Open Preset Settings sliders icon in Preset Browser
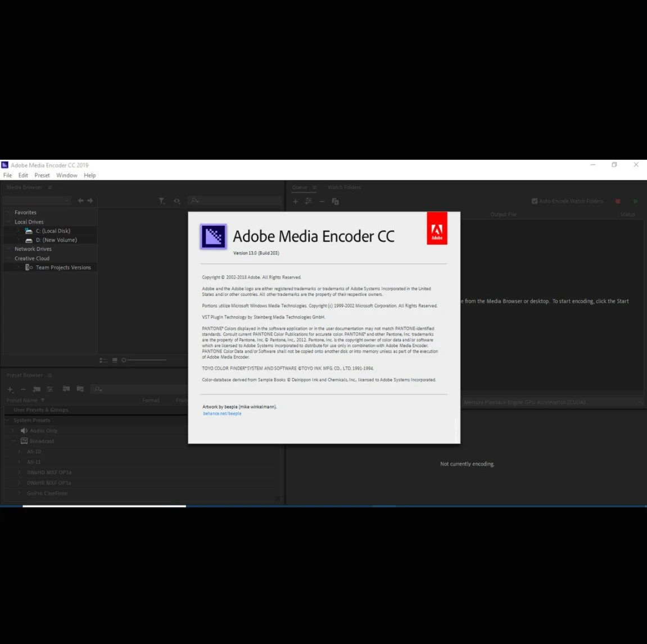This screenshot has height=644, width=647. [50, 389]
